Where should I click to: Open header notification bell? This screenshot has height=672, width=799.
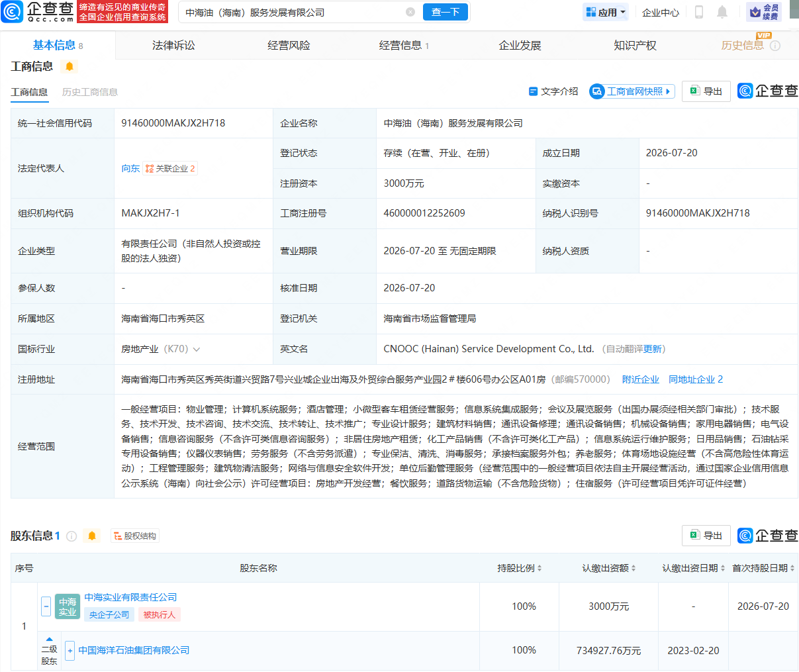722,12
